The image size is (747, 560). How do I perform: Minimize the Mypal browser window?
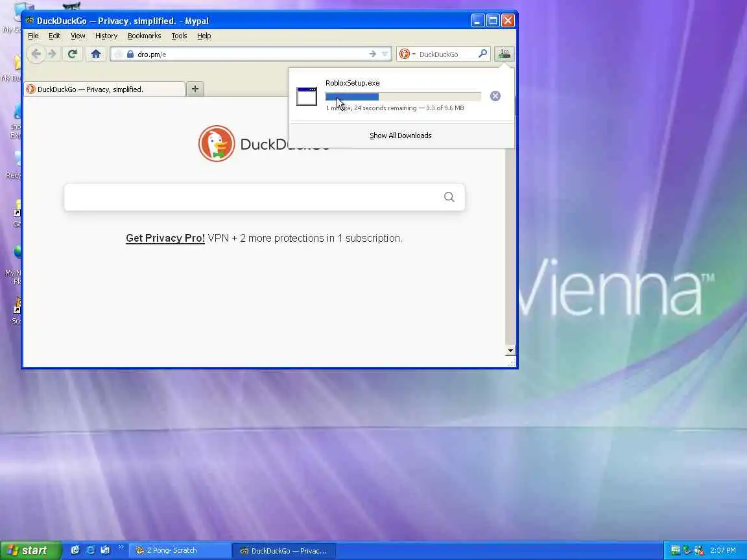click(x=478, y=21)
